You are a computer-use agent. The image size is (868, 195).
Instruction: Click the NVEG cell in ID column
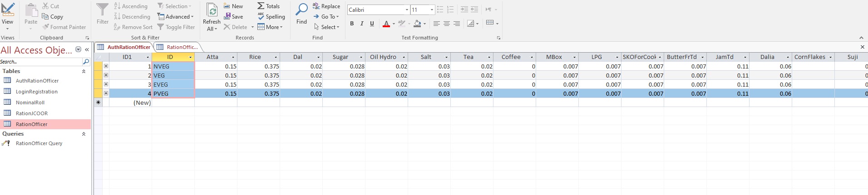(x=173, y=66)
